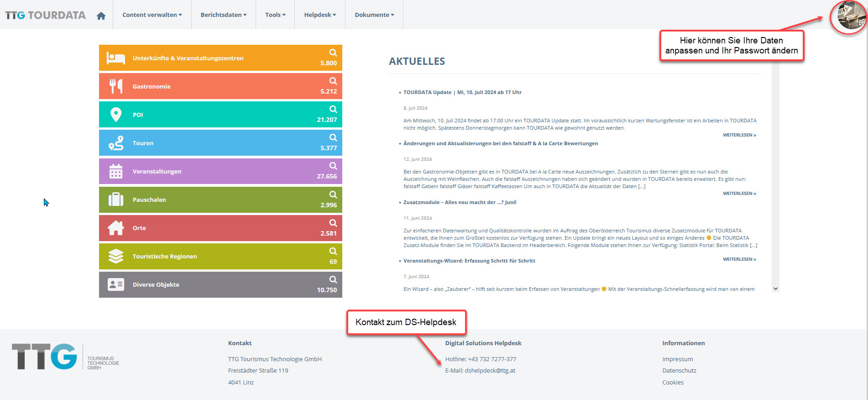Open the falstaff & A la Carte news headline
Image resolution: width=868 pixels, height=400 pixels.
tap(501, 143)
